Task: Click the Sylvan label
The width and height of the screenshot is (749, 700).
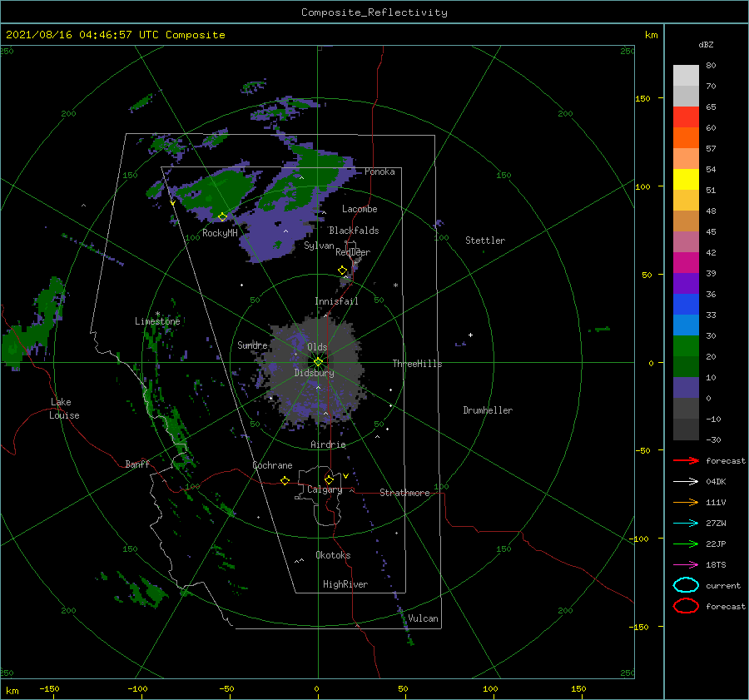Action: click(x=319, y=246)
